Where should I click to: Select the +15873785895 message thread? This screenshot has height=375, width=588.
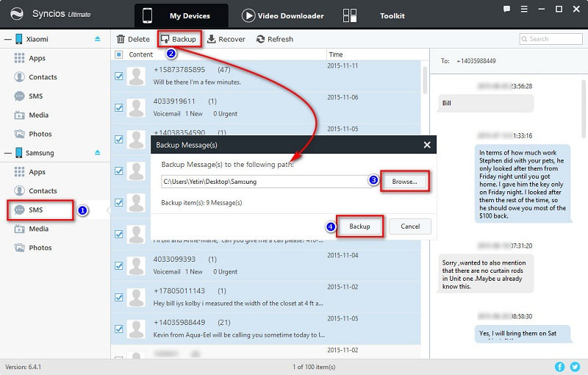(266, 76)
